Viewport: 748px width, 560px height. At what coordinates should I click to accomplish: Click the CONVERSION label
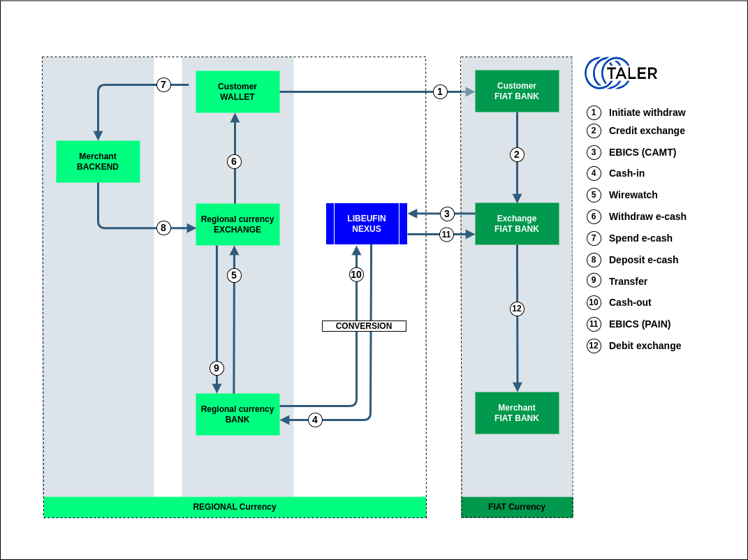tap(364, 326)
